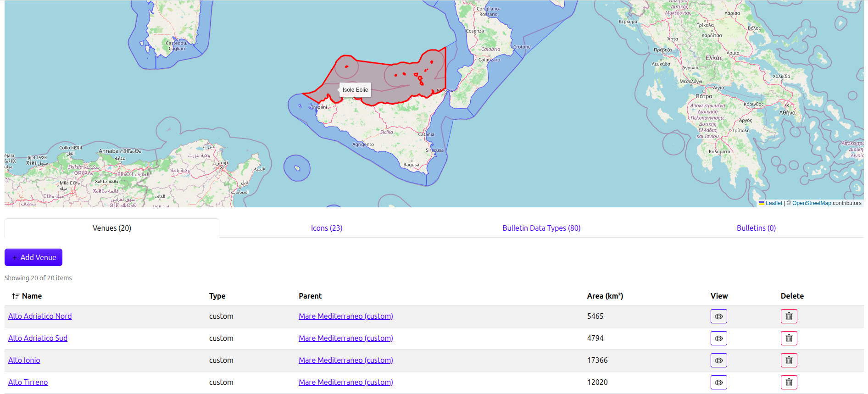Open Mare Mediterraneo parent of Alto Tirreno
Viewport: 868px width, 394px height.
point(346,382)
